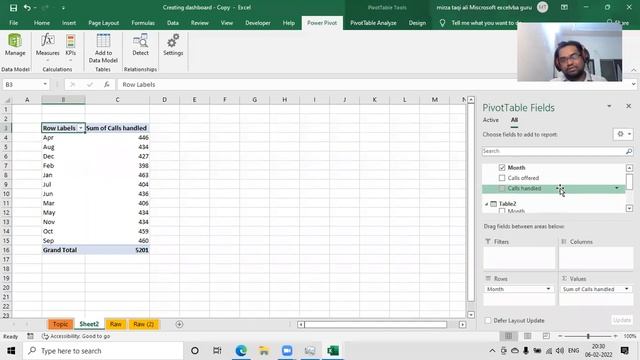The height and width of the screenshot is (360, 640).
Task: Open the Insert ribbon tab
Action: tap(69, 23)
